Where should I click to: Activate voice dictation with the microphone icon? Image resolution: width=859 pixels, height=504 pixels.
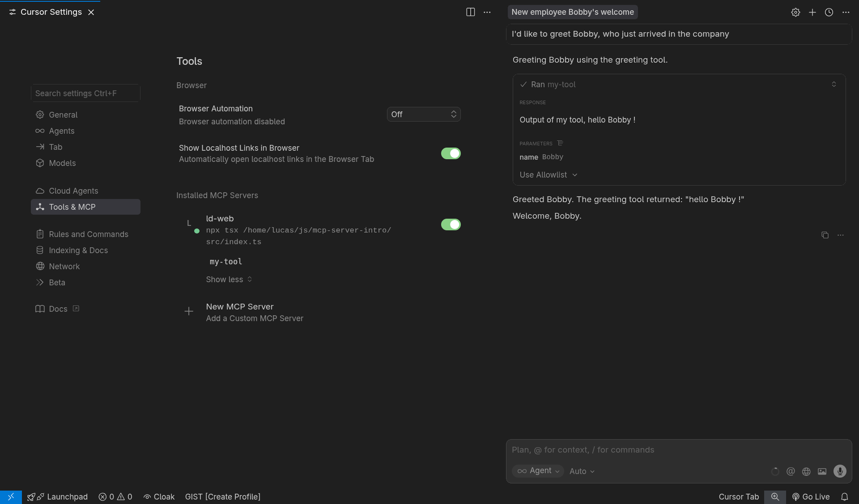point(840,471)
